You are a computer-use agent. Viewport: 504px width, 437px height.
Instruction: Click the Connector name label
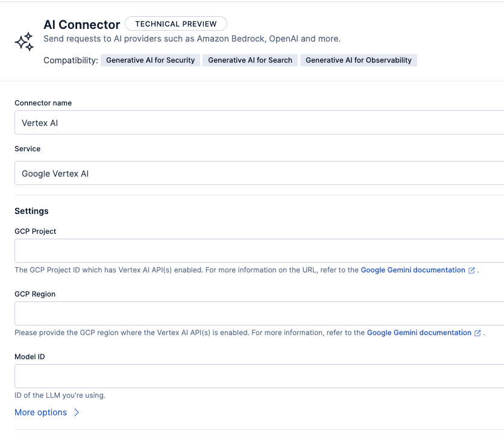tap(43, 103)
